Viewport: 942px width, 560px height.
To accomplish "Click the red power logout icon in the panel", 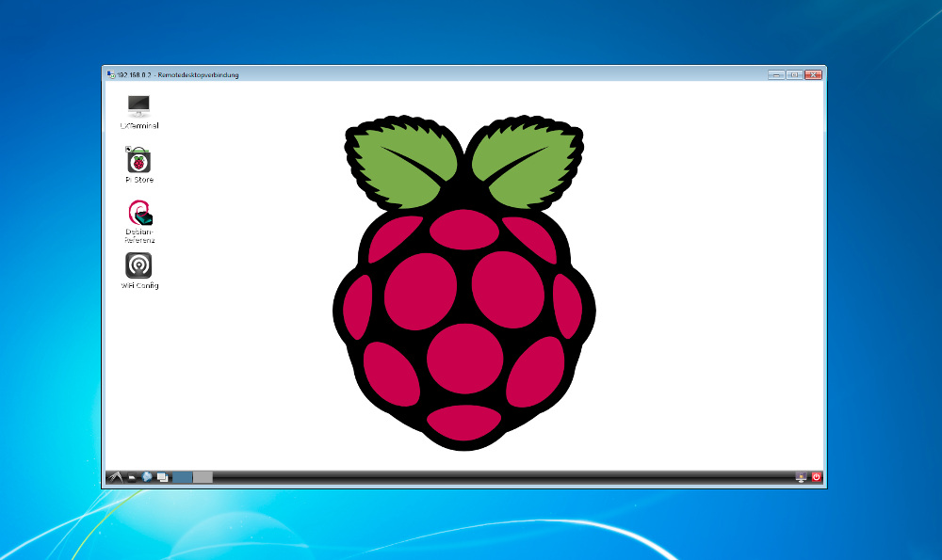I will (816, 477).
